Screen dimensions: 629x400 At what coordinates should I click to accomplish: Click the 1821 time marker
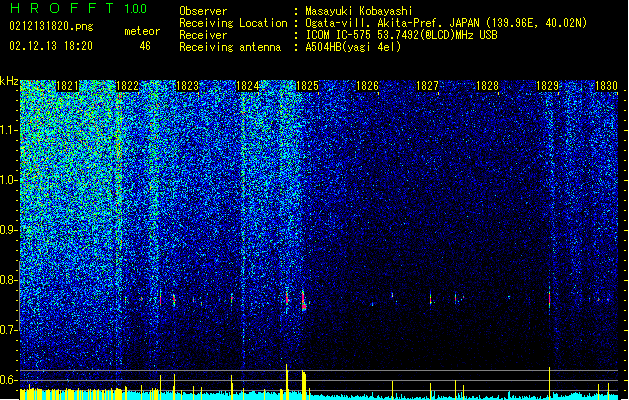click(x=67, y=86)
